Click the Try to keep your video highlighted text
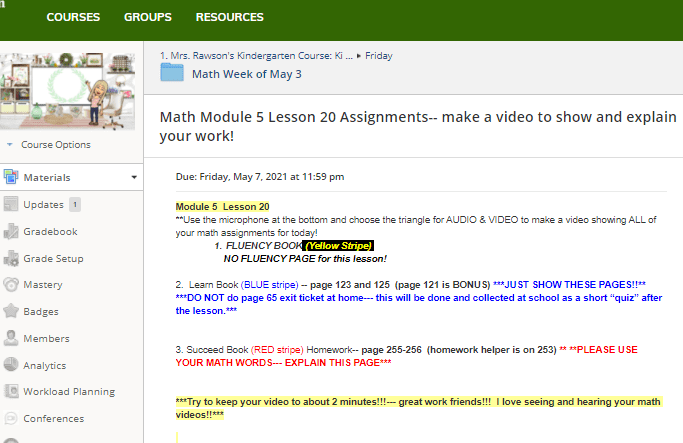Image resolution: width=683 pixels, height=443 pixels. (419, 408)
